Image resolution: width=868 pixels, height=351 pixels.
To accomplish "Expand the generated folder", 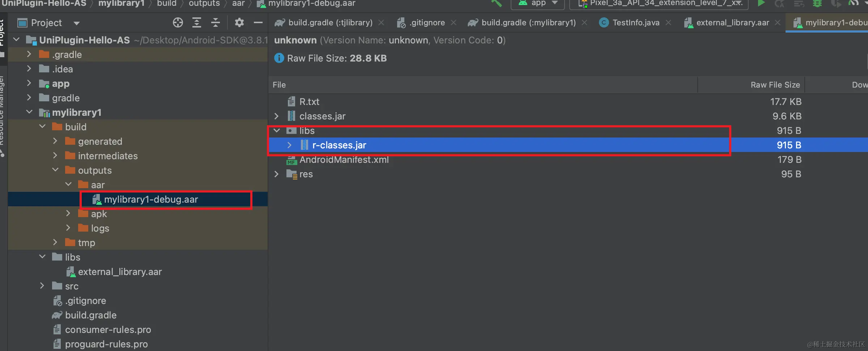I will pyautogui.click(x=55, y=141).
